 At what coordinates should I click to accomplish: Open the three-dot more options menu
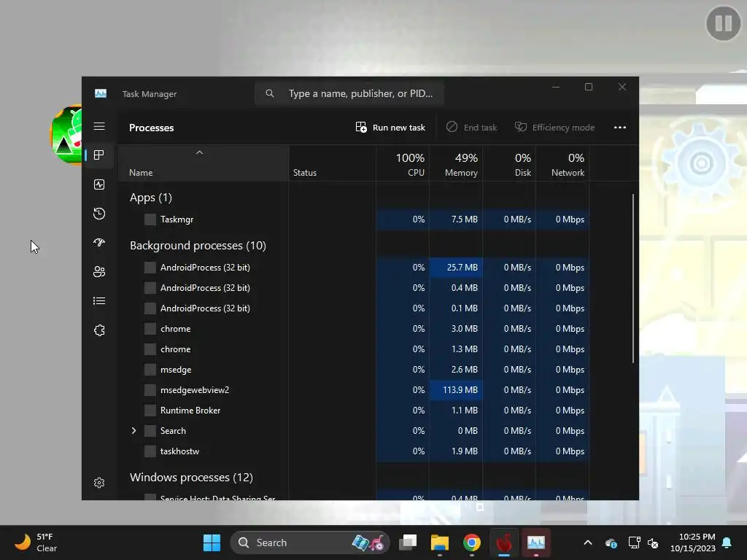coord(620,127)
